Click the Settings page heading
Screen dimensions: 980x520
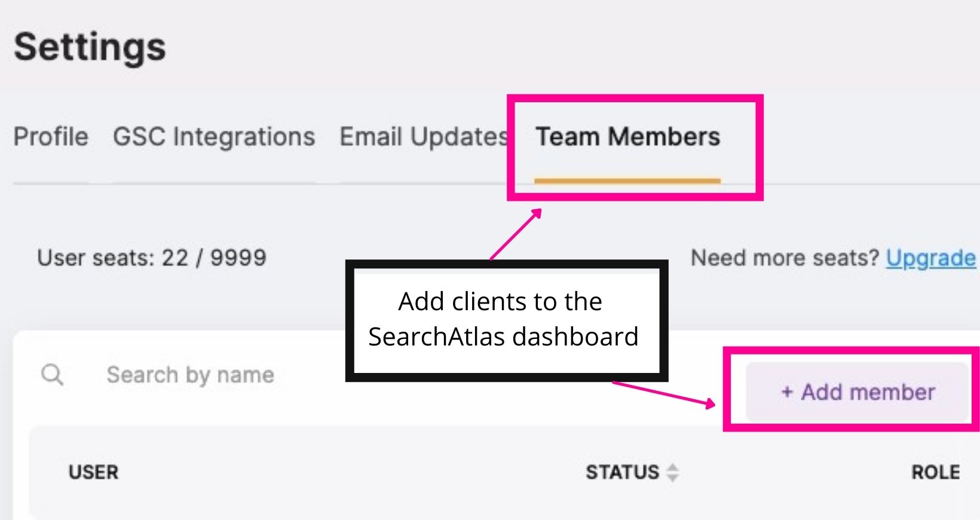point(90,47)
